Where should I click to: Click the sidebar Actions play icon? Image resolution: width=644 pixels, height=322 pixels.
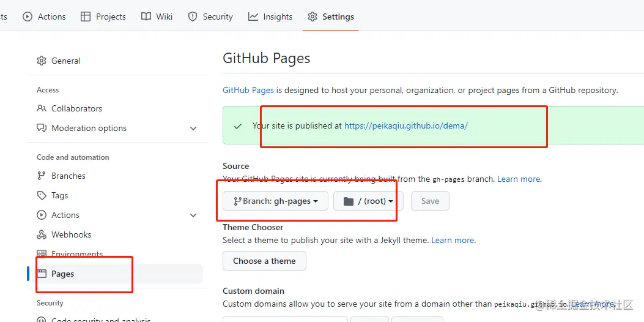pos(42,215)
